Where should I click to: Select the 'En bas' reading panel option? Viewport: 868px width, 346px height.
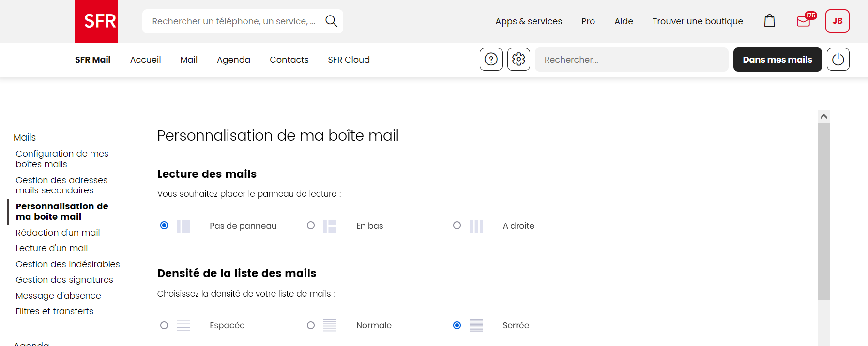(x=311, y=226)
